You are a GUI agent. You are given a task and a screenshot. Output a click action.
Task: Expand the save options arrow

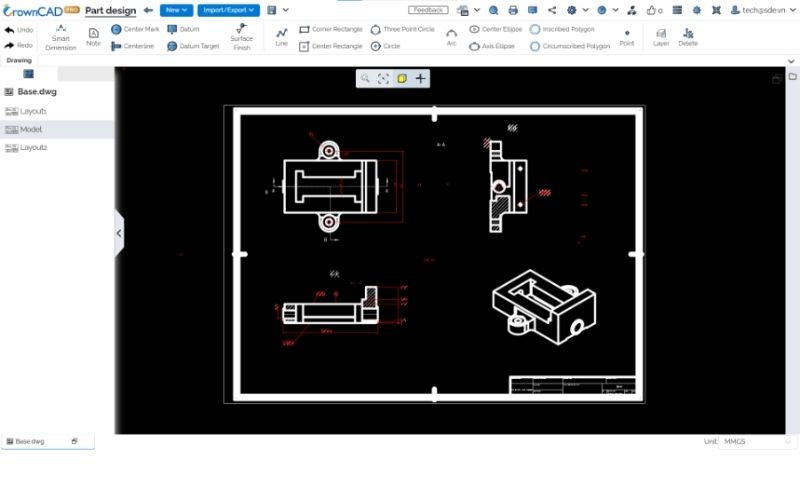click(x=286, y=10)
